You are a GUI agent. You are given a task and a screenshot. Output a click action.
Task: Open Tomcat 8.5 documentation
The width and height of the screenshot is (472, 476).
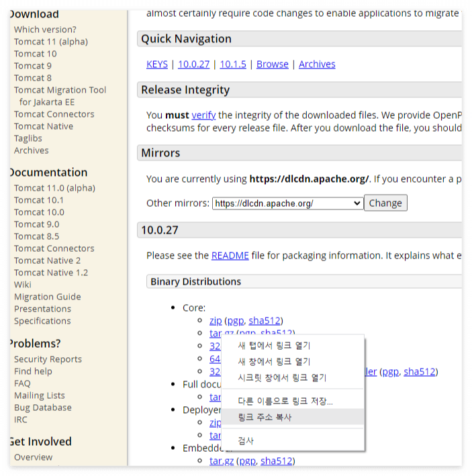pyautogui.click(x=37, y=236)
